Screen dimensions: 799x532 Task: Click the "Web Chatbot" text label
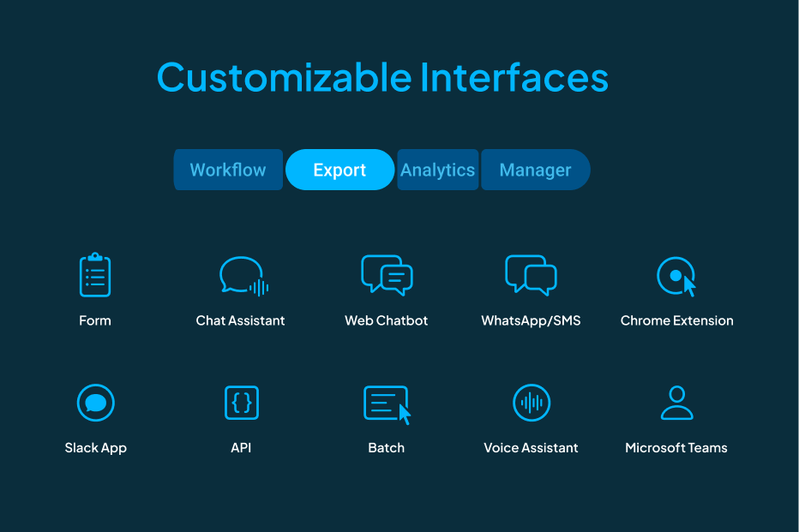(386, 320)
